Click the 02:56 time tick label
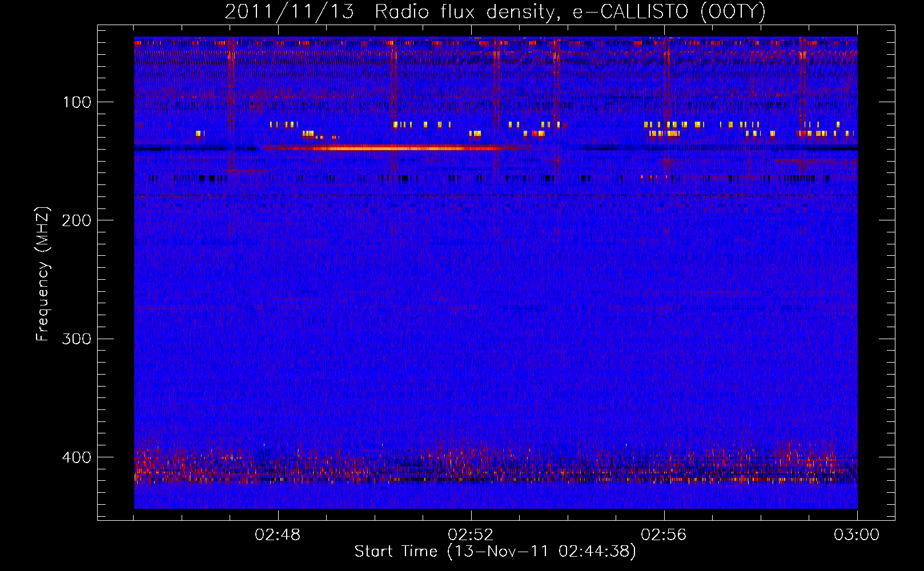This screenshot has width=924, height=571. click(664, 535)
